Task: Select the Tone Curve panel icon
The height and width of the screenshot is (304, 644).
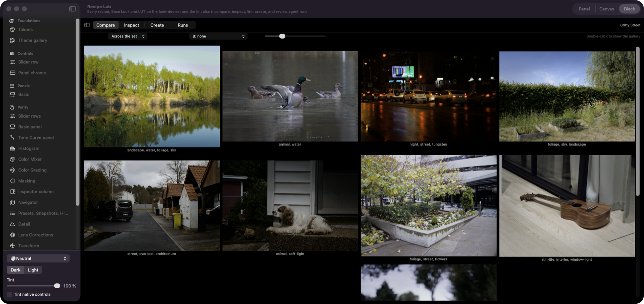Action: pyautogui.click(x=13, y=138)
